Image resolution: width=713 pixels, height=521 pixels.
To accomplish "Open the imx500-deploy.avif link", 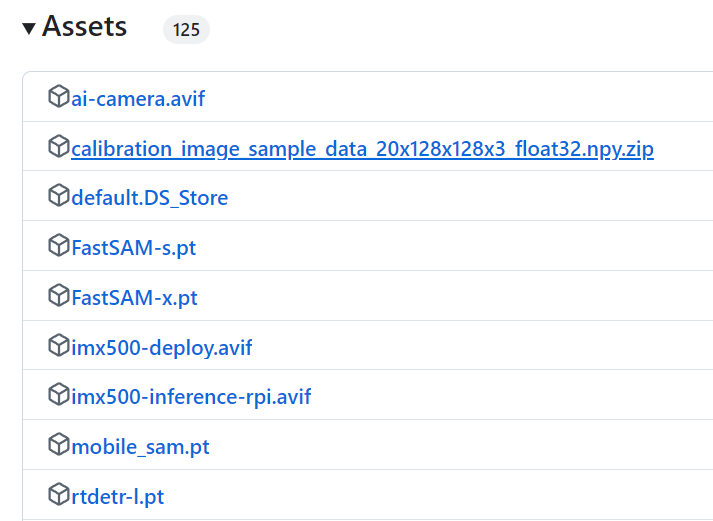I will tap(162, 348).
